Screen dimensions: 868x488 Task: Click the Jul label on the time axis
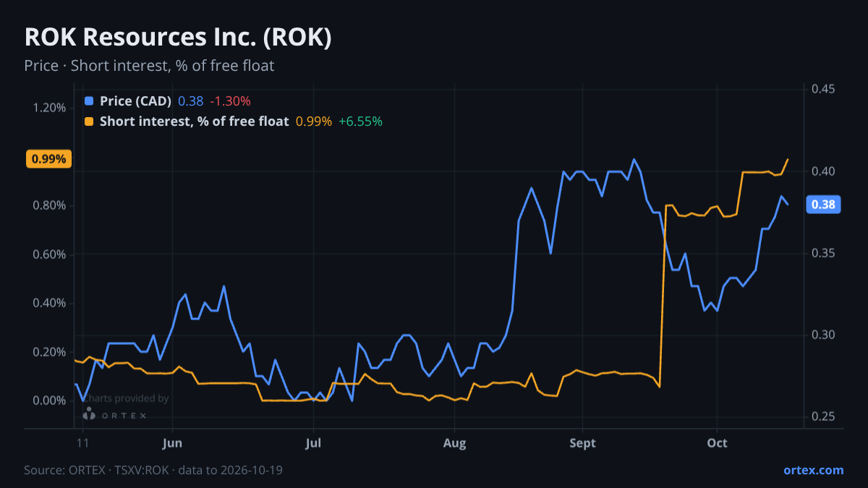313,443
